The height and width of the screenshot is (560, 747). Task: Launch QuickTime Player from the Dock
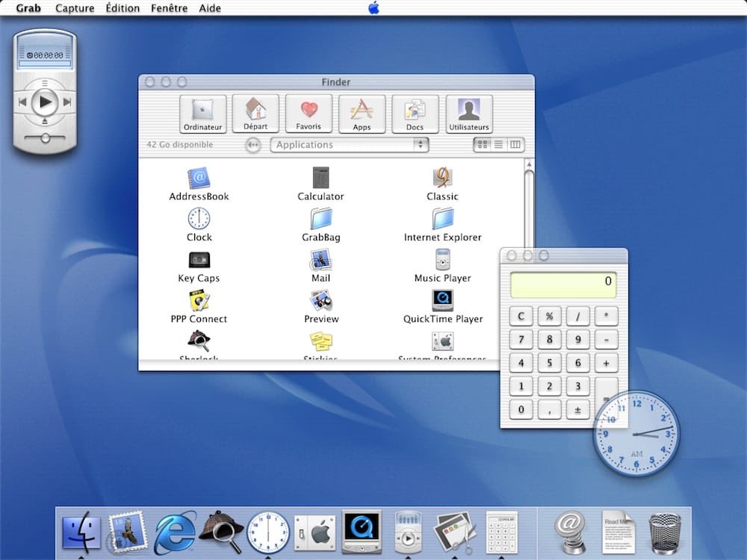click(362, 532)
